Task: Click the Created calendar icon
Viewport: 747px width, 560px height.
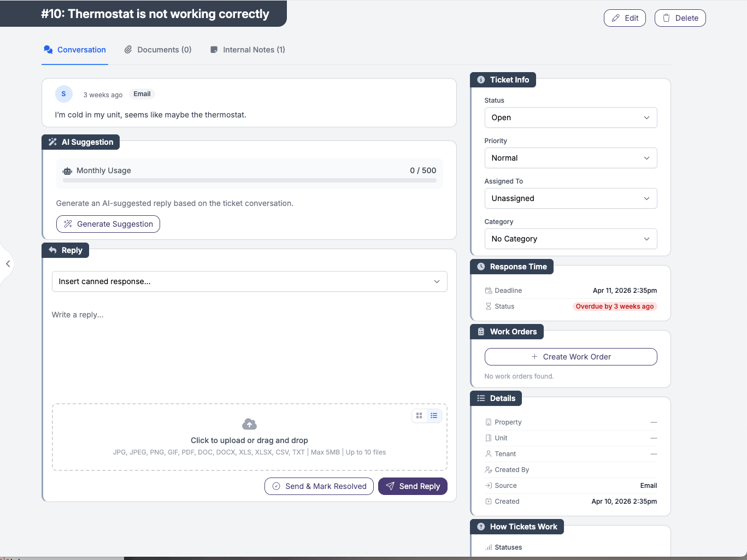Action: [x=489, y=502]
